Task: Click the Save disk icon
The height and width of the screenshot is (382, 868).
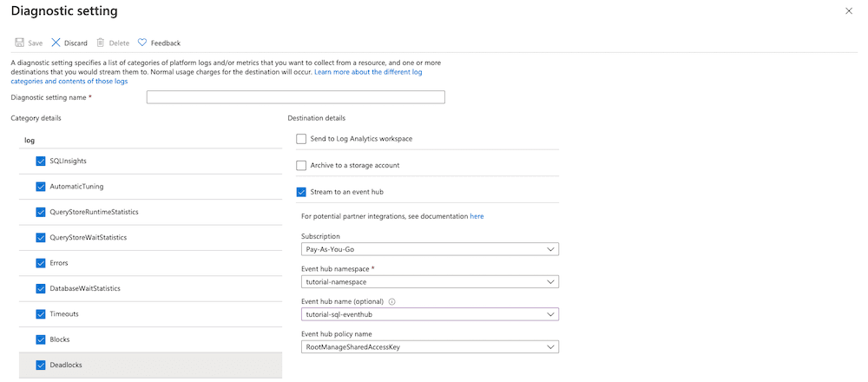Action: (x=19, y=43)
